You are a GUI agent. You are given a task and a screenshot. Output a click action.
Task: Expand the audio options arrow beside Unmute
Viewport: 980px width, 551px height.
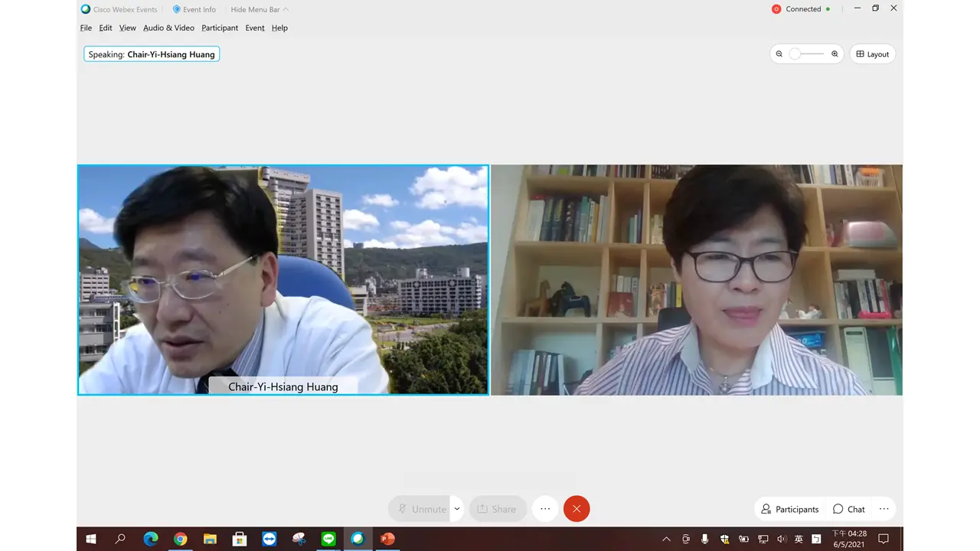[457, 509]
